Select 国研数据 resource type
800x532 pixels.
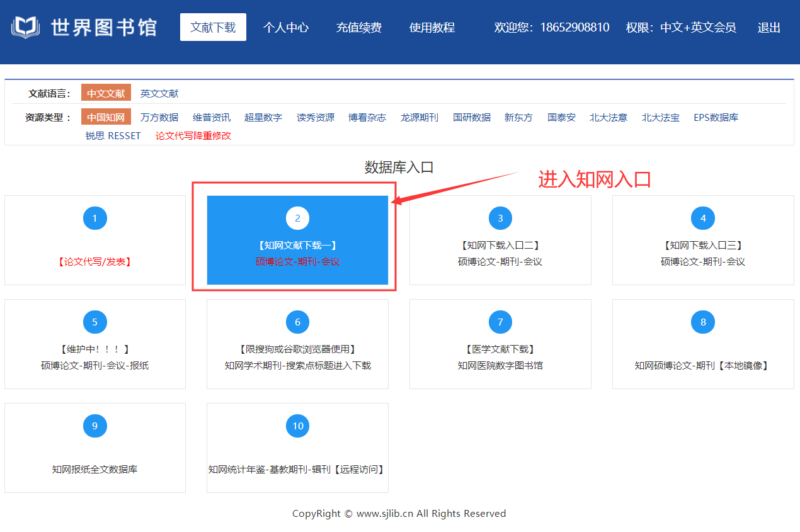(472, 117)
